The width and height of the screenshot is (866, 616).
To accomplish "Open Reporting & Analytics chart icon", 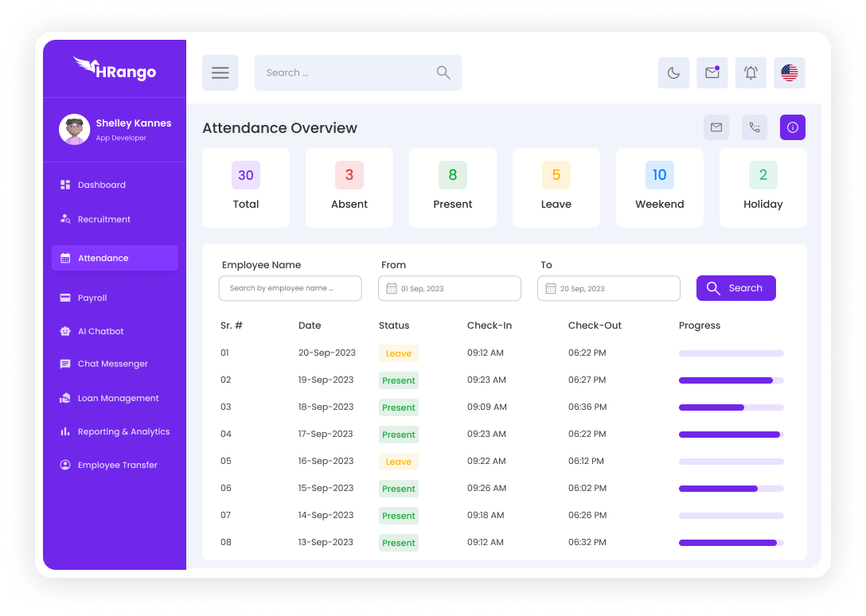I will [65, 431].
